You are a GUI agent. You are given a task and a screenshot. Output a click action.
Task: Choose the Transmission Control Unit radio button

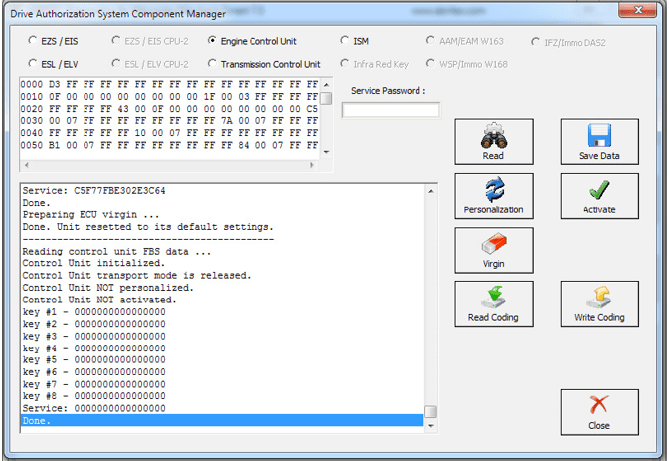[x=213, y=64]
